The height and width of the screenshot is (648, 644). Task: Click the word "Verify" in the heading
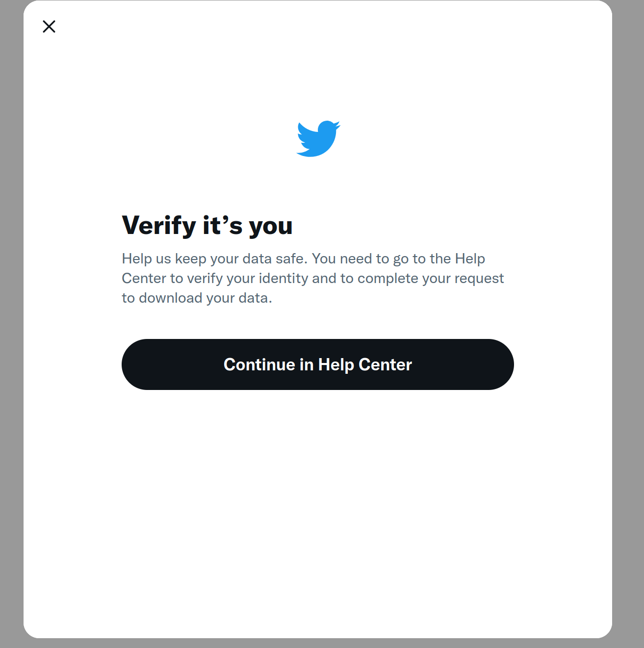(159, 226)
